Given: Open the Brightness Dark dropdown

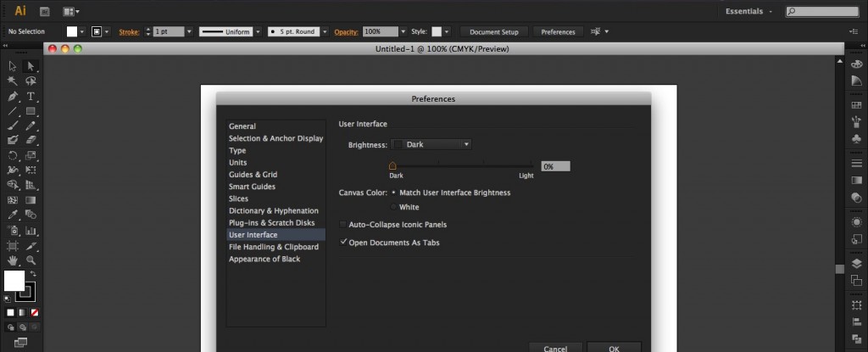Looking at the screenshot, I should tap(431, 144).
